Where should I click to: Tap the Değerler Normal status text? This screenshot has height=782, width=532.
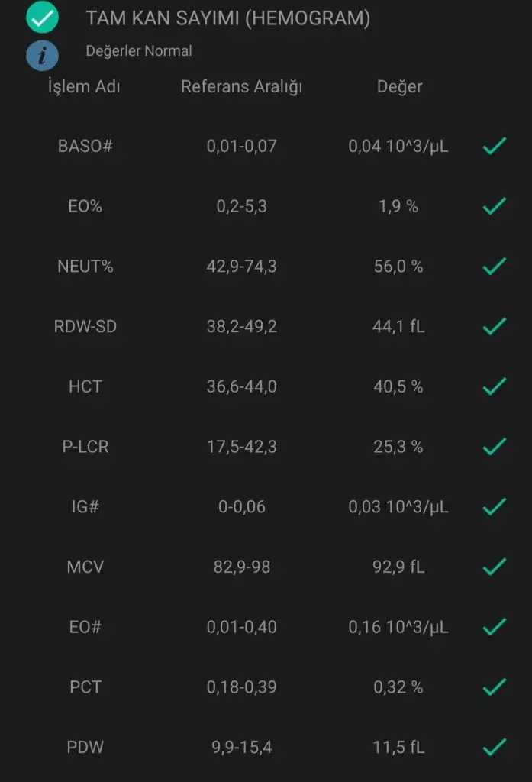pyautogui.click(x=139, y=51)
